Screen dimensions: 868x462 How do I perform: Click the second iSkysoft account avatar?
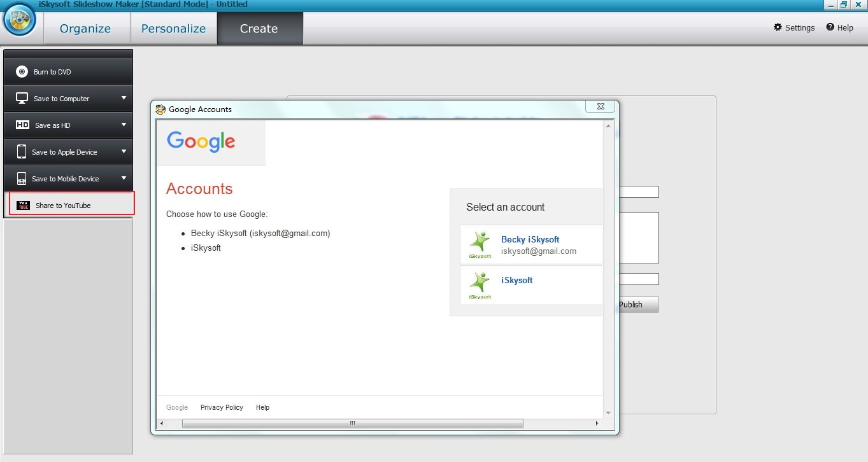pyautogui.click(x=480, y=285)
